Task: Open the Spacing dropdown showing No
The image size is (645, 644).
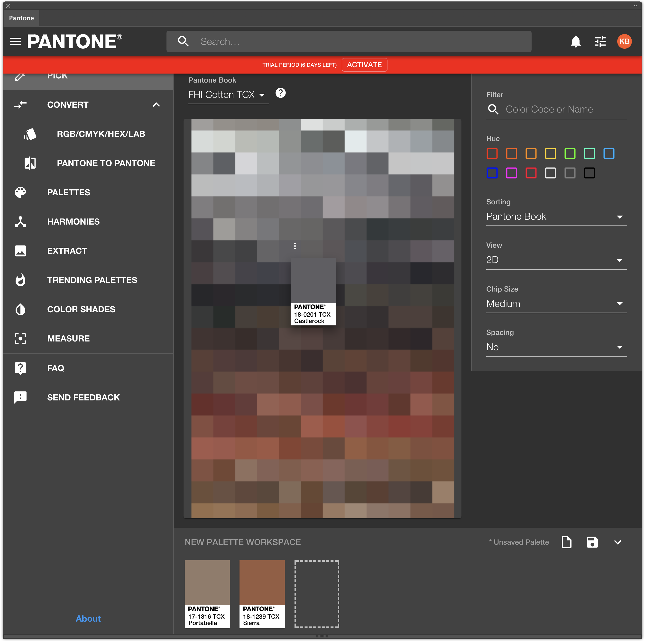Action: click(556, 347)
